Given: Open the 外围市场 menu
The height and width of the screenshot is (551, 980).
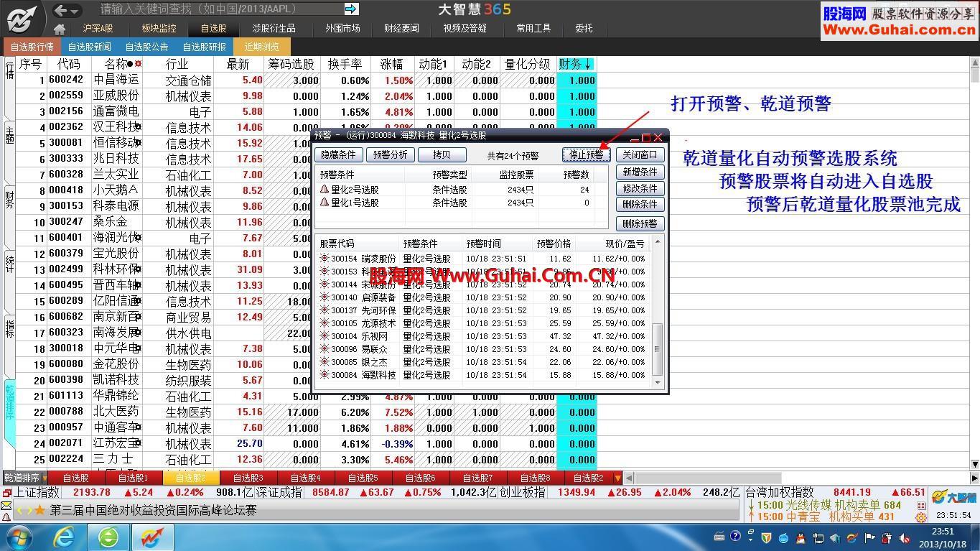Looking at the screenshot, I should coord(342,29).
